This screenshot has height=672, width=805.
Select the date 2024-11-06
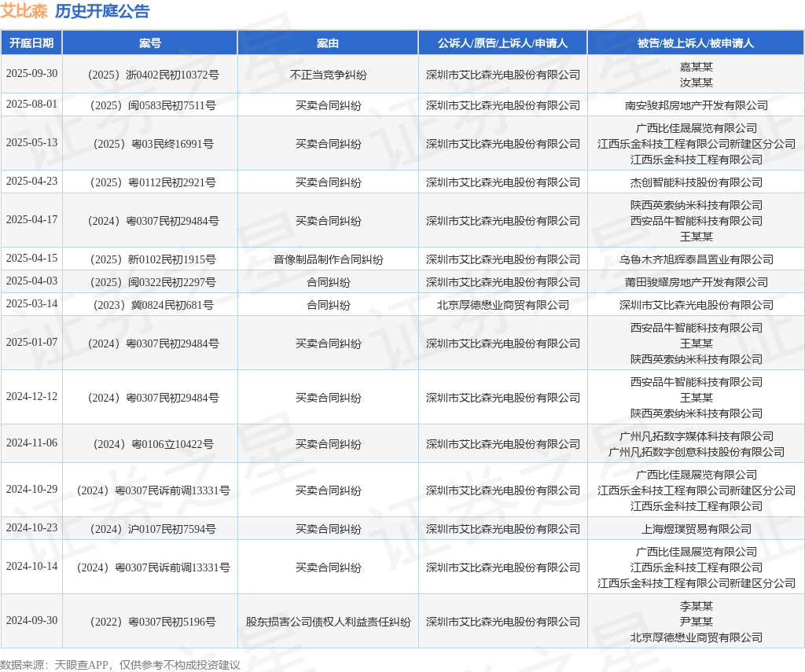click(x=31, y=442)
